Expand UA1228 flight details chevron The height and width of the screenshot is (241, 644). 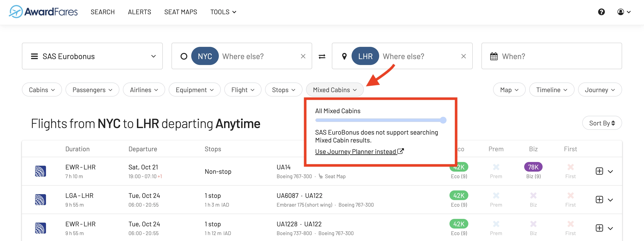coord(610,228)
